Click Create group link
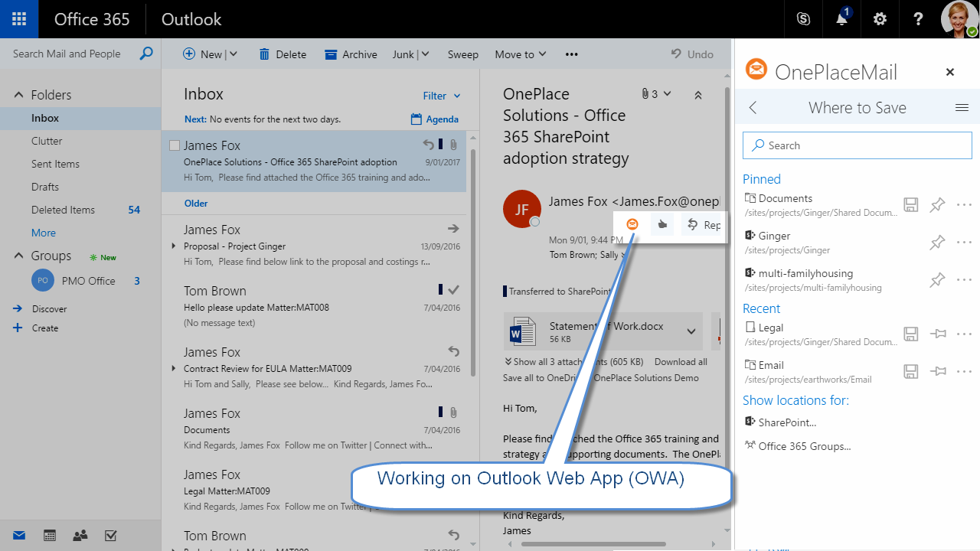Screen dimensions: 980x551 coord(45,328)
